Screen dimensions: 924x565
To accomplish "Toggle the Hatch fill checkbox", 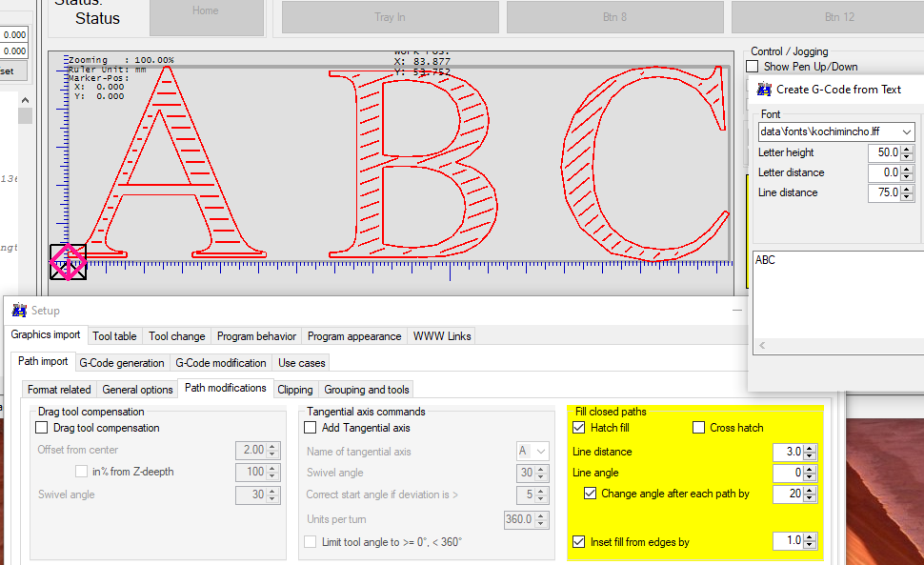I will click(579, 428).
